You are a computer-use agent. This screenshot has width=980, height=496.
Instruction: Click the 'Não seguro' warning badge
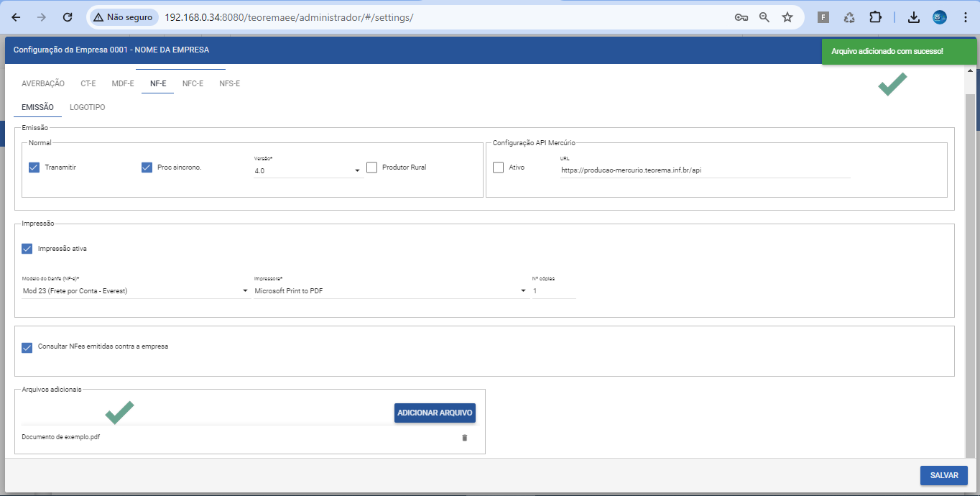pos(123,17)
